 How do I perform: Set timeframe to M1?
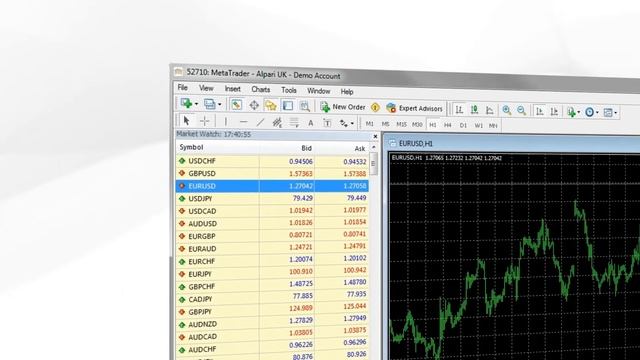370,124
